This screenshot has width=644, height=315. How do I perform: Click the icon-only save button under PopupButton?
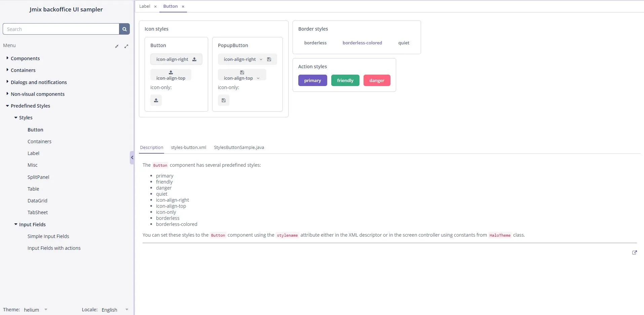(x=223, y=100)
